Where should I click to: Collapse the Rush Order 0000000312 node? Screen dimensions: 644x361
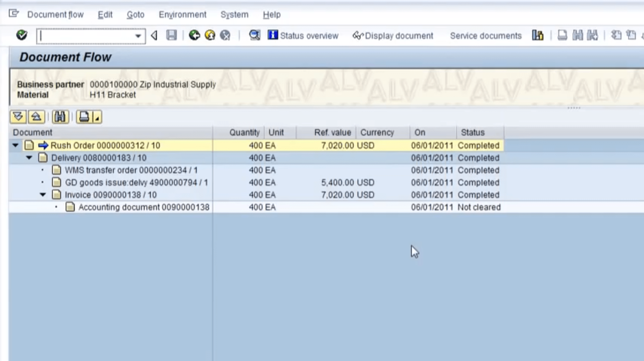pyautogui.click(x=15, y=145)
